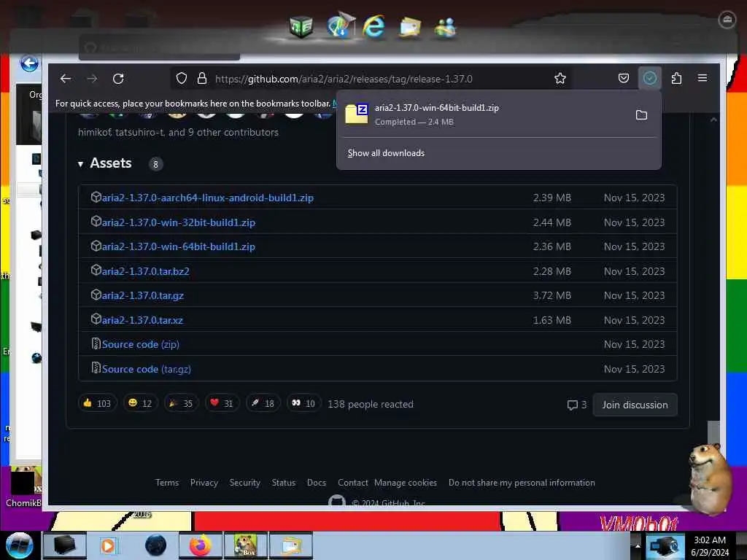
Task: Show hidden tray icons arrow
Action: (x=638, y=545)
